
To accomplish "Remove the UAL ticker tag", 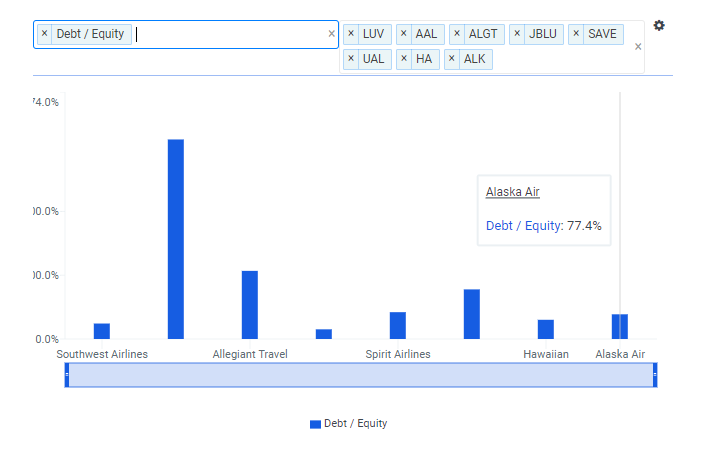I will (351, 59).
